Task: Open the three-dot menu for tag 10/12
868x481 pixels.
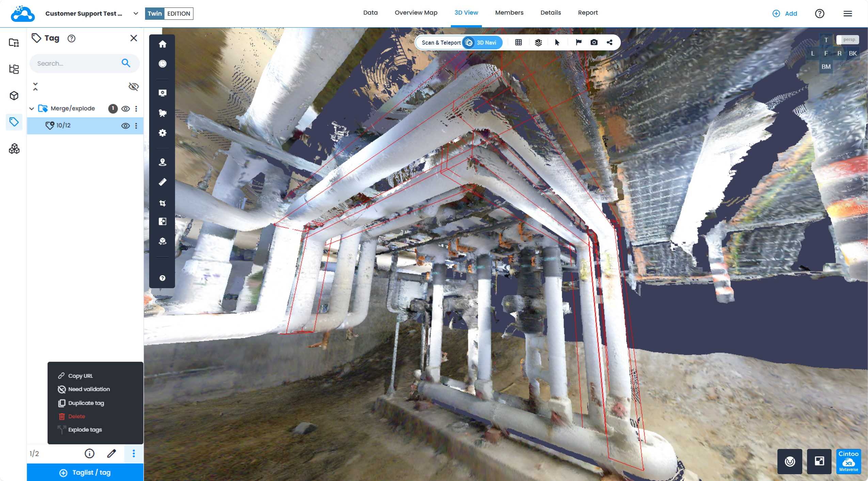Action: click(x=136, y=126)
